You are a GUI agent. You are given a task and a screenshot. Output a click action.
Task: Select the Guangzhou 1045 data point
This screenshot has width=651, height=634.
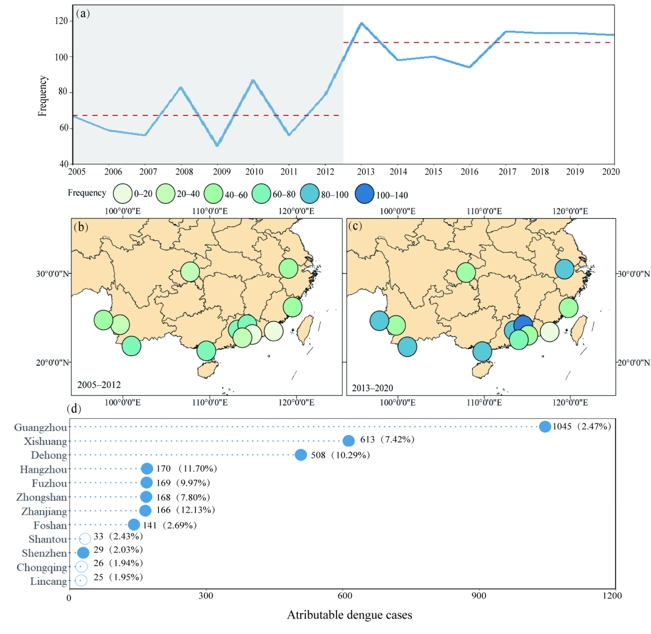(545, 427)
